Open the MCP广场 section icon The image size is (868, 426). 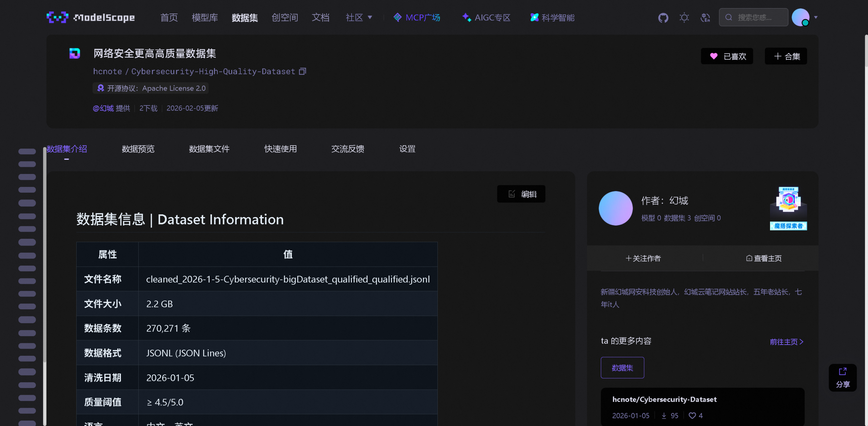pyautogui.click(x=397, y=17)
